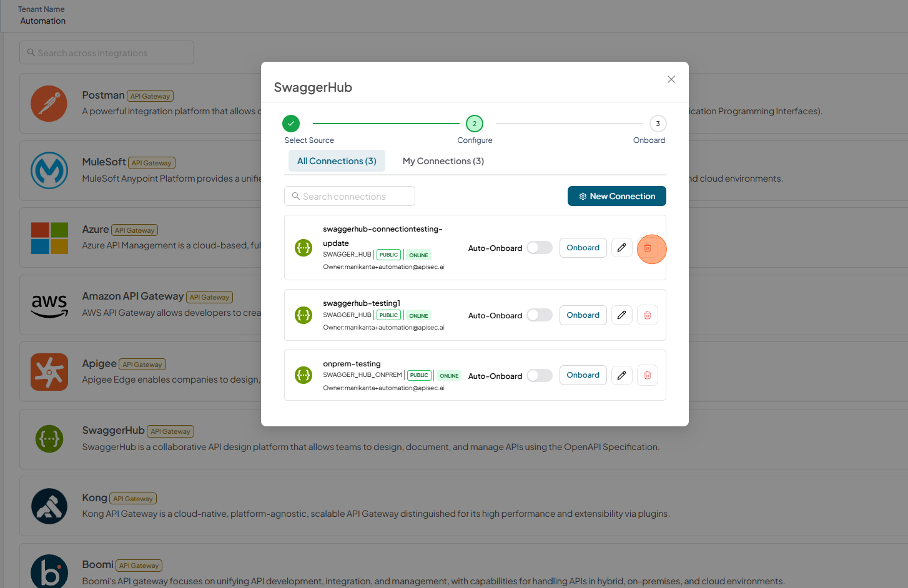Click the Search connections field
Viewport: 908px width, 588px height.
click(350, 196)
